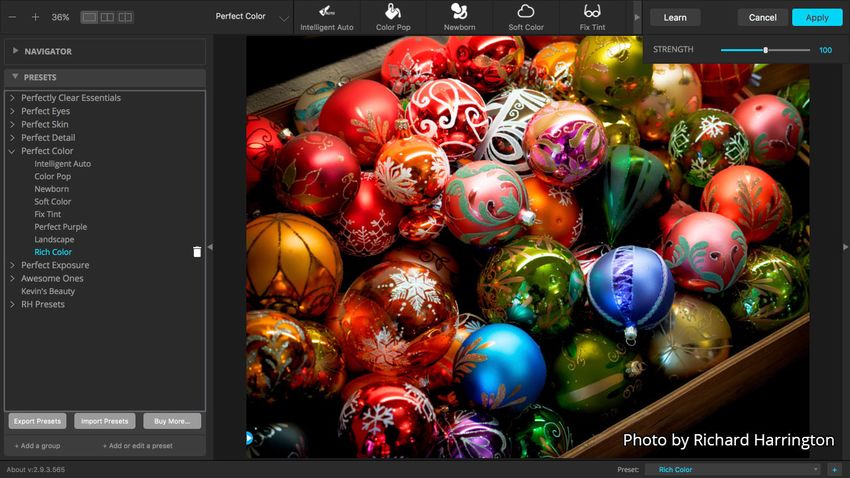Expand the Perfect Eyes group

[x=12, y=111]
